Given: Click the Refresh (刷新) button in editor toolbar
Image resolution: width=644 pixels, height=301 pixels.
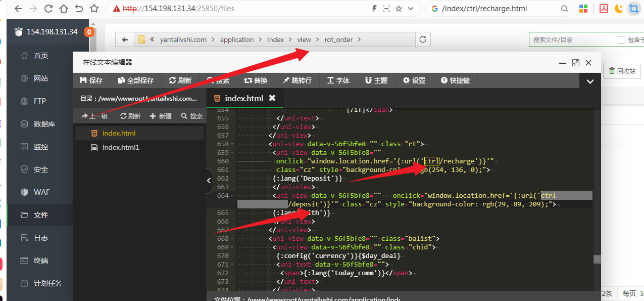Looking at the screenshot, I should 180,80.
